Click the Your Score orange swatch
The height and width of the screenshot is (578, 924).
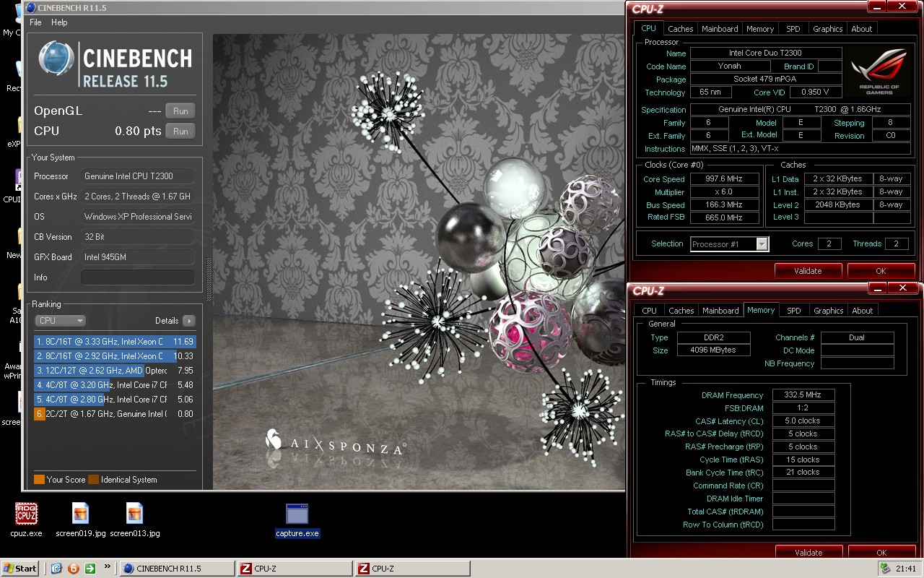tap(39, 480)
